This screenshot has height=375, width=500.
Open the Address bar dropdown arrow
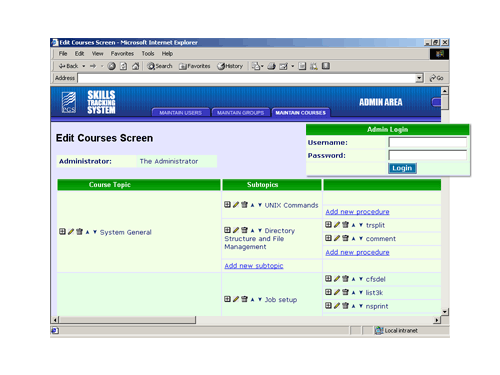click(x=419, y=78)
